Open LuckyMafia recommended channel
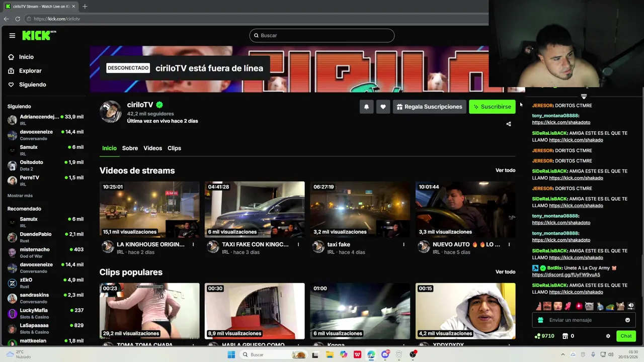The image size is (644, 362). point(45,313)
